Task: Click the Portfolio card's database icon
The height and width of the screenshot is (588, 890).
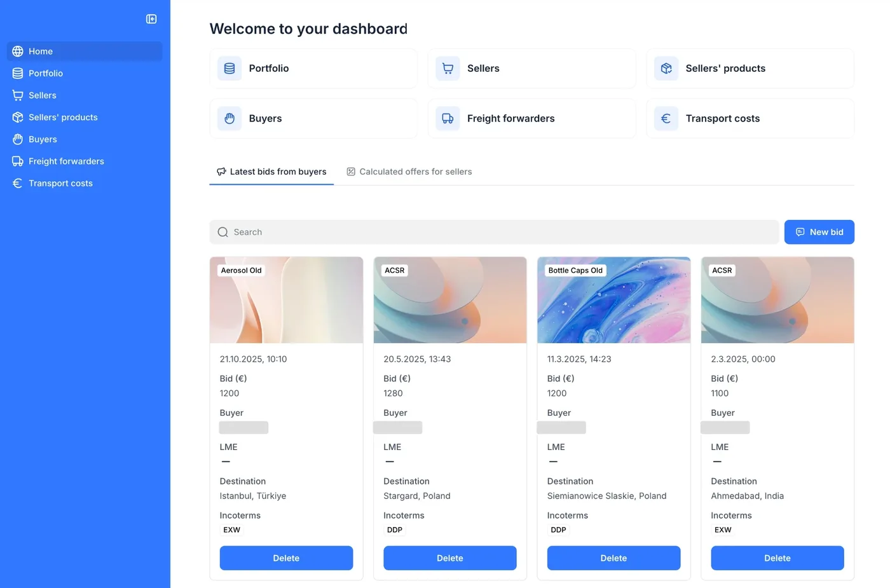Action: (229, 68)
